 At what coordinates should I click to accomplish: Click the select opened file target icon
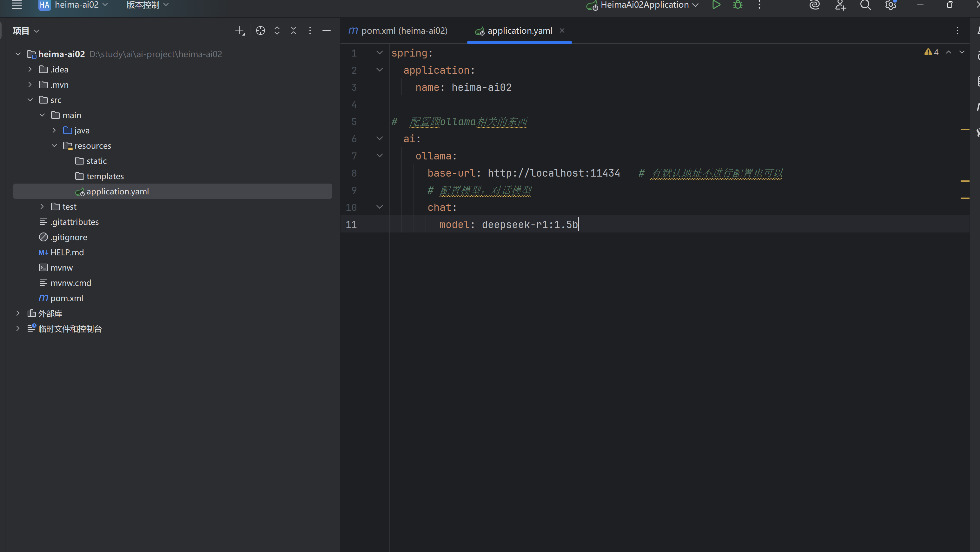(260, 31)
